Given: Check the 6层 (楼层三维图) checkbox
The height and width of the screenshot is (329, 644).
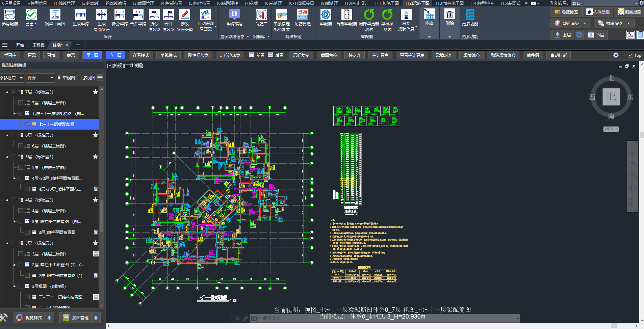Looking at the screenshot, I should (21, 146).
